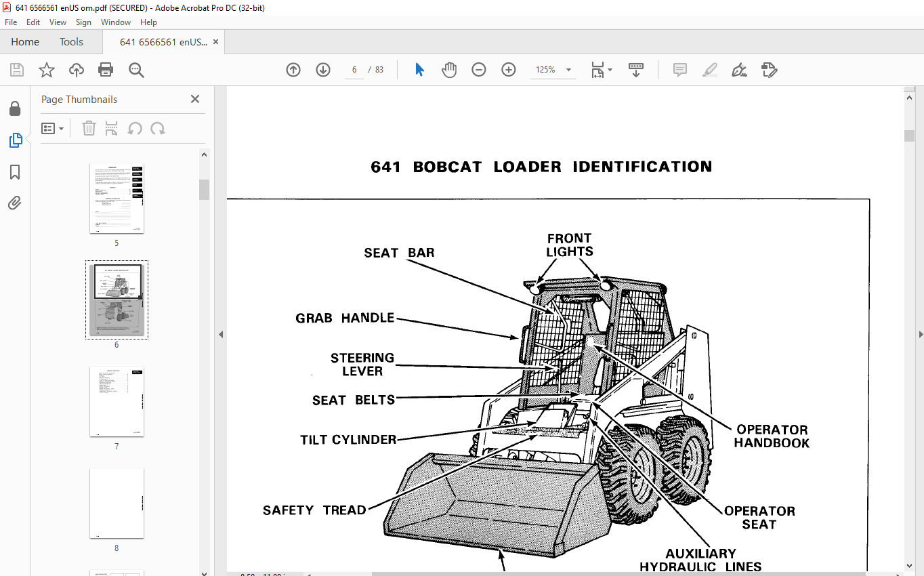Select the highlight text tool
This screenshot has width=924, height=576.
[x=710, y=70]
